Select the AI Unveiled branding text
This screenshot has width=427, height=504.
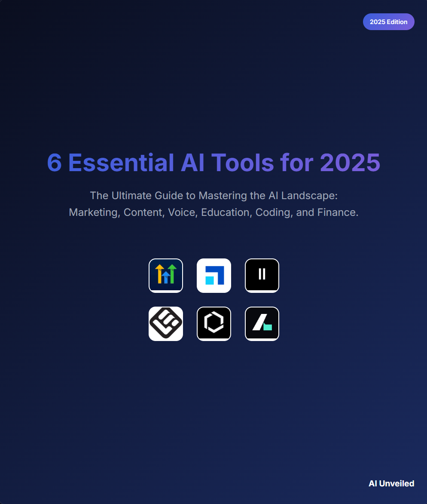point(391,483)
